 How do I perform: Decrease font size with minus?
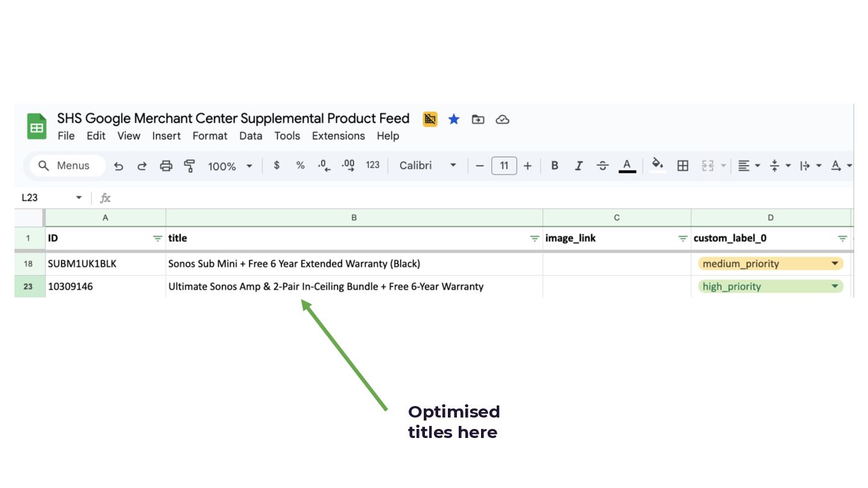click(480, 166)
